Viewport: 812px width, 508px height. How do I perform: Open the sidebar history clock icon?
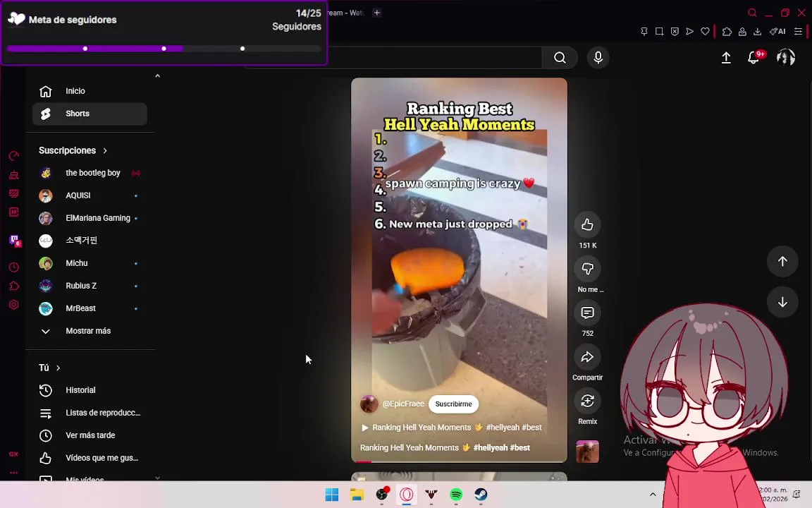(14, 267)
